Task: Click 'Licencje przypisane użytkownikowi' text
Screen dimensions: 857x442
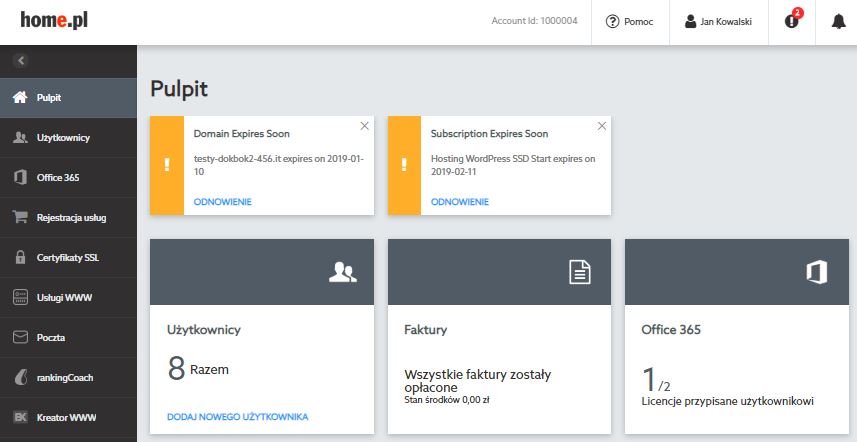Action: 727,402
